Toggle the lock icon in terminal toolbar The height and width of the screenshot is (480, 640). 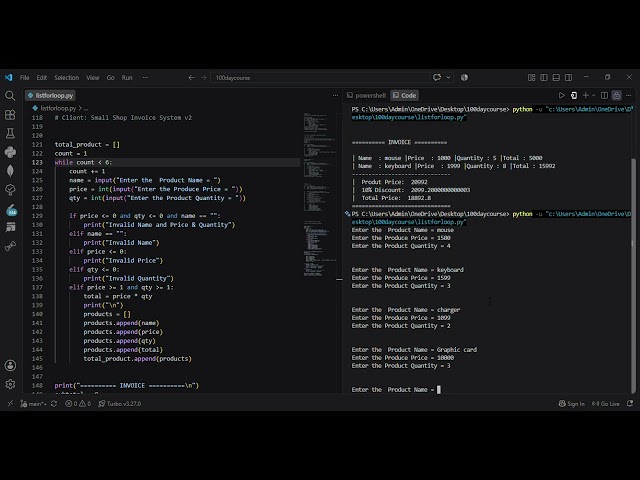pos(616,96)
